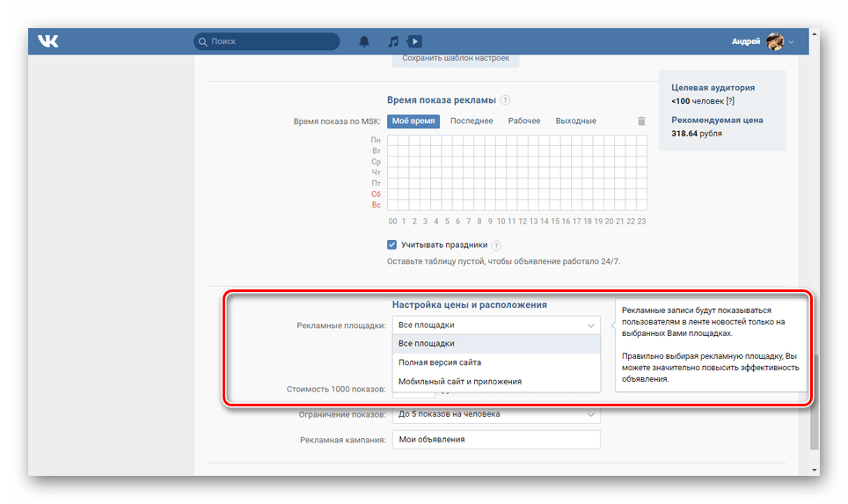Click the page scrollbar thumb
The image size is (848, 504).
click(814, 402)
